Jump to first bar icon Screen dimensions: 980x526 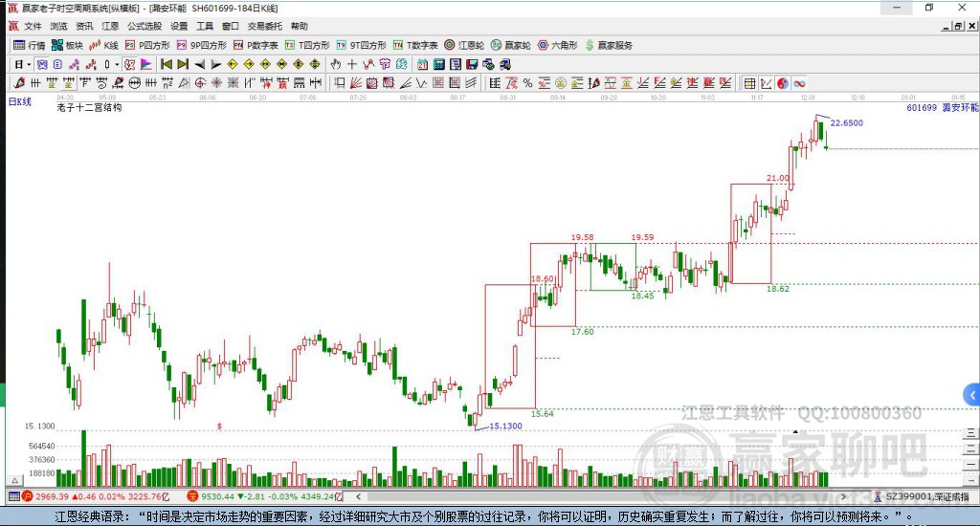tap(167, 64)
